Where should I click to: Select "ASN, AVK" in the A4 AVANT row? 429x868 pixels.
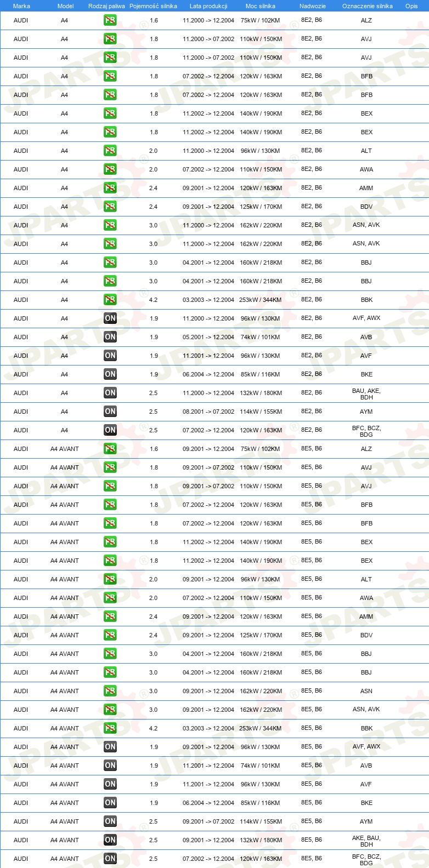click(x=366, y=710)
